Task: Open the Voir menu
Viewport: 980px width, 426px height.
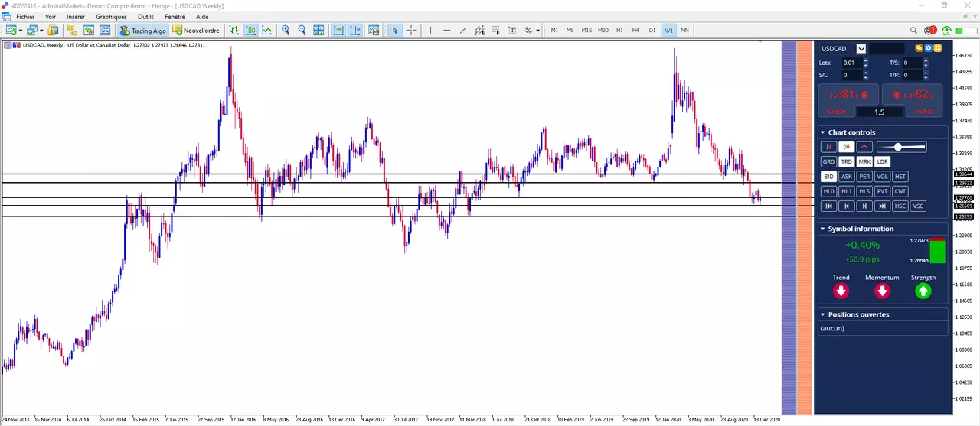Action: [51, 16]
